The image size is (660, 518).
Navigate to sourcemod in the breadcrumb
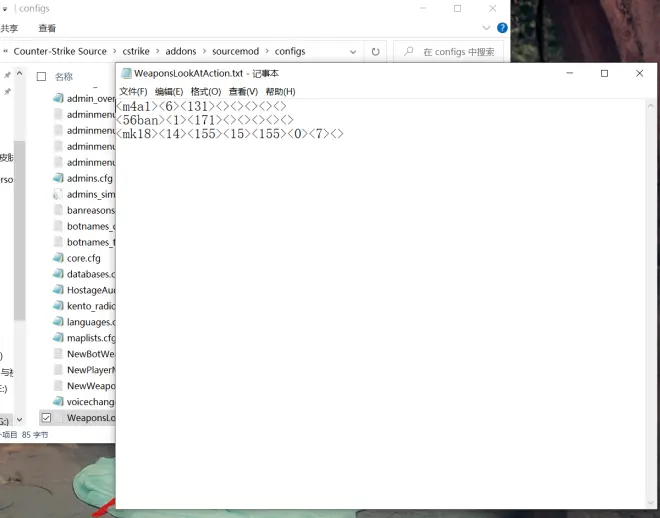236,51
